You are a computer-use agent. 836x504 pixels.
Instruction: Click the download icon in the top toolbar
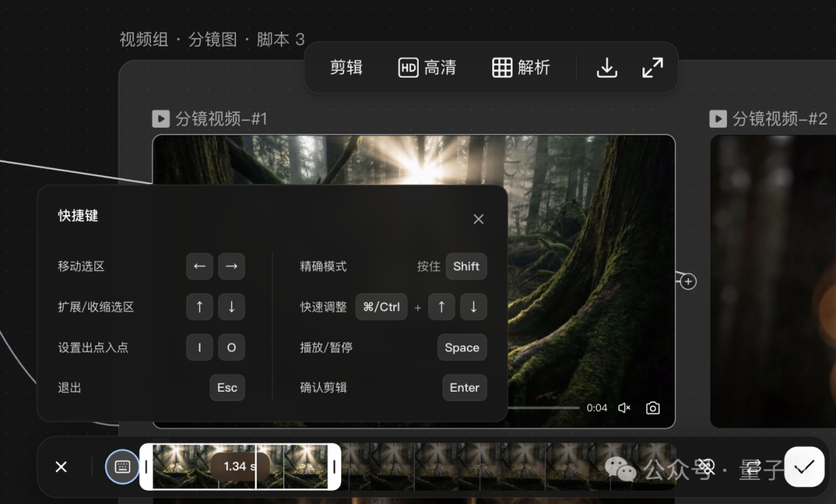point(607,68)
